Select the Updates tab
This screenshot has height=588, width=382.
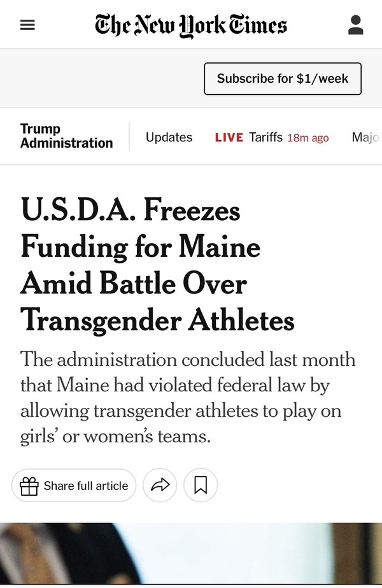169,137
